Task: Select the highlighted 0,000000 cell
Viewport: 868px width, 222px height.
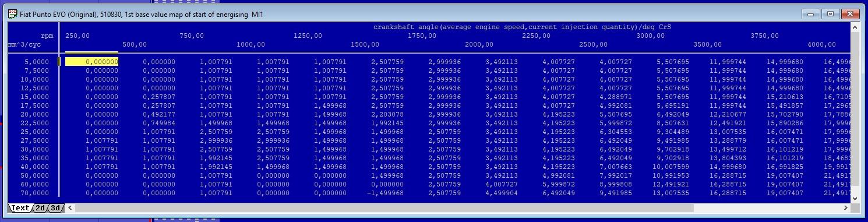Action: point(91,62)
